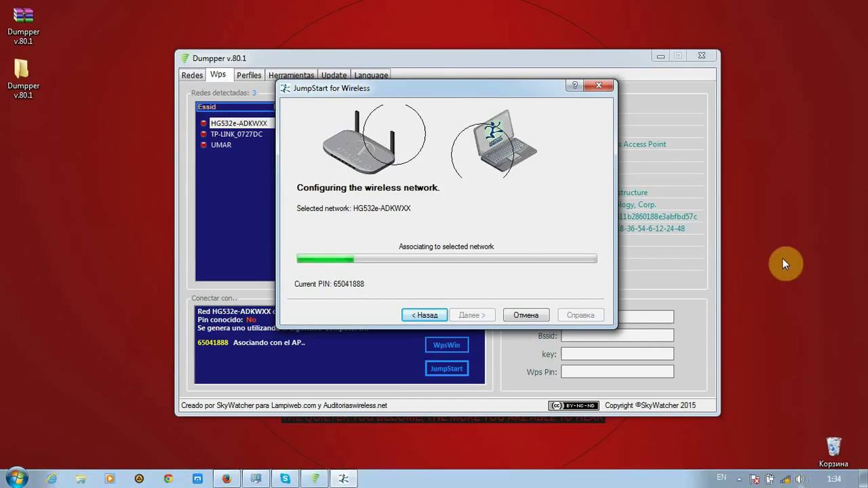Click the router illustration in JumpStart
868x488 pixels.
(x=357, y=144)
